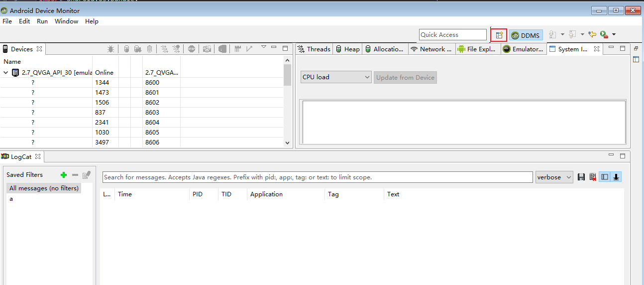Switch to the File Explorer tab
The width and height of the screenshot is (644, 285).
pos(477,49)
